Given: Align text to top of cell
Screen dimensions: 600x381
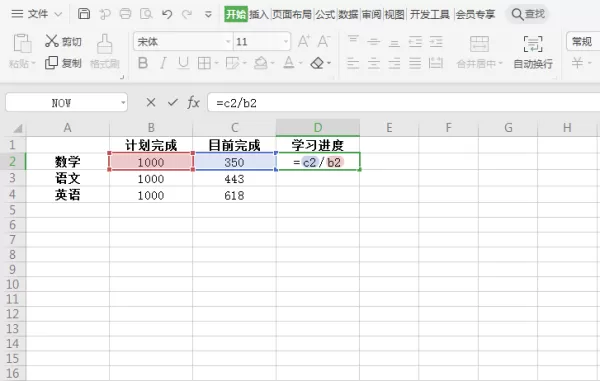Looking at the screenshot, I should coord(353,40).
